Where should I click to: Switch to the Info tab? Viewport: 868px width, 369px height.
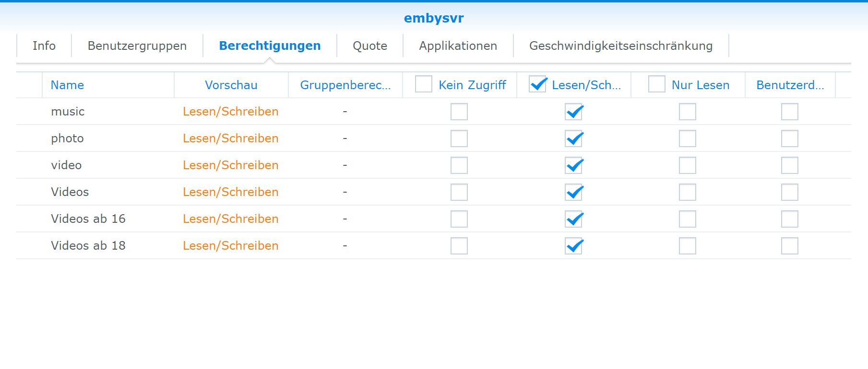(44, 46)
